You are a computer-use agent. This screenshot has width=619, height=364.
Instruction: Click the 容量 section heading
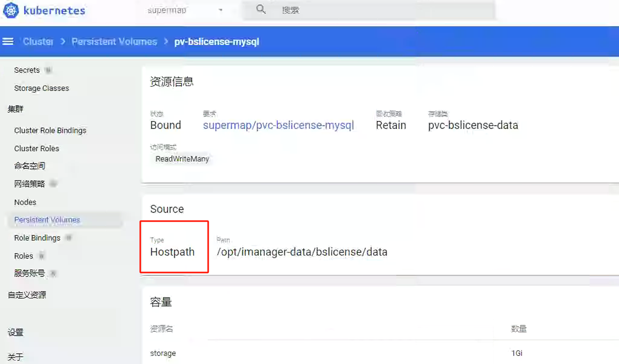click(161, 302)
